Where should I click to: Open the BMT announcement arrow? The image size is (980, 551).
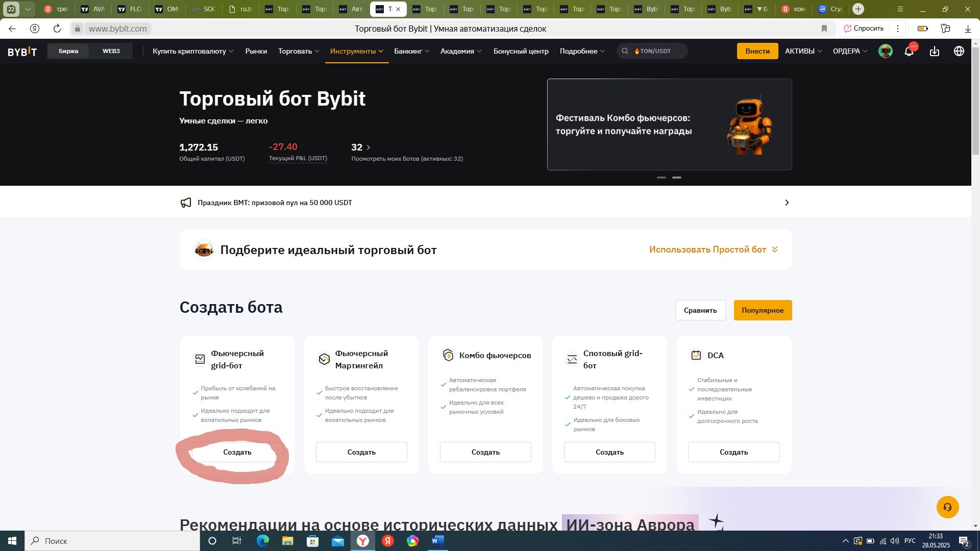(787, 203)
